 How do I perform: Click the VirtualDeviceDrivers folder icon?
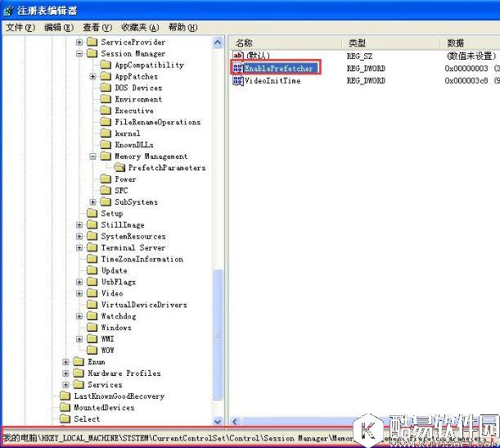click(92, 305)
